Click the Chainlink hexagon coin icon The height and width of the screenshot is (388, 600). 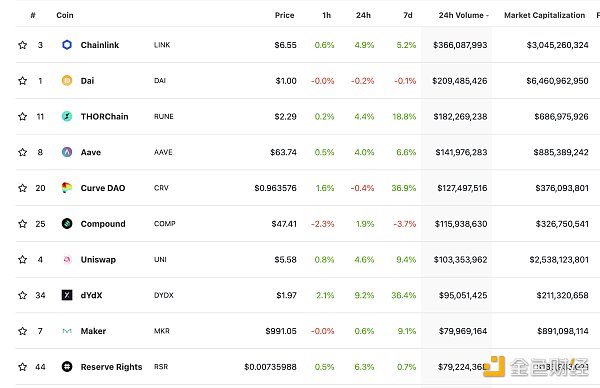(x=67, y=45)
